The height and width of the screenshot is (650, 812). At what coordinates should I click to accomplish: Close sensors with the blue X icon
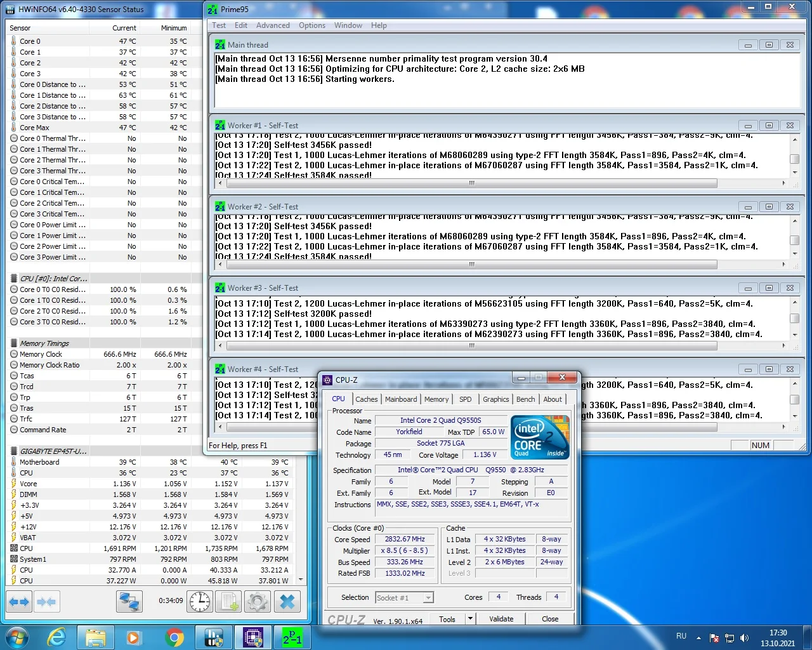(287, 601)
